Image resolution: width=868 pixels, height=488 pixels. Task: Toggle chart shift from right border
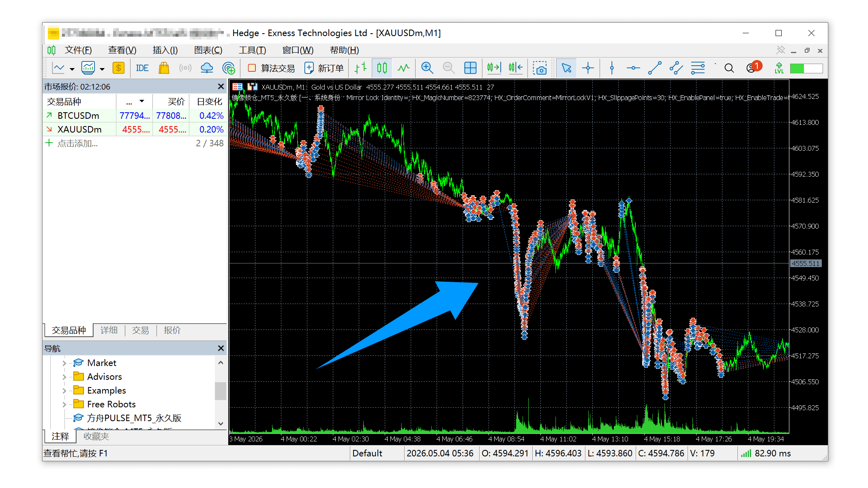pyautogui.click(x=516, y=68)
